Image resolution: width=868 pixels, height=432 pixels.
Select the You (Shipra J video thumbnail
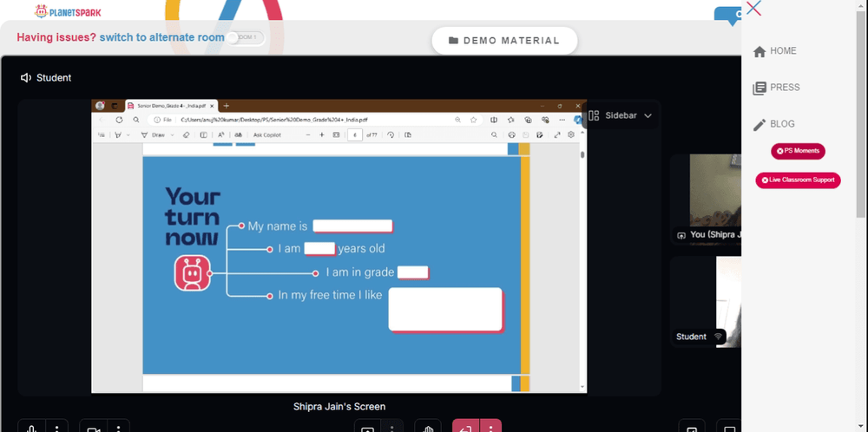point(706,200)
